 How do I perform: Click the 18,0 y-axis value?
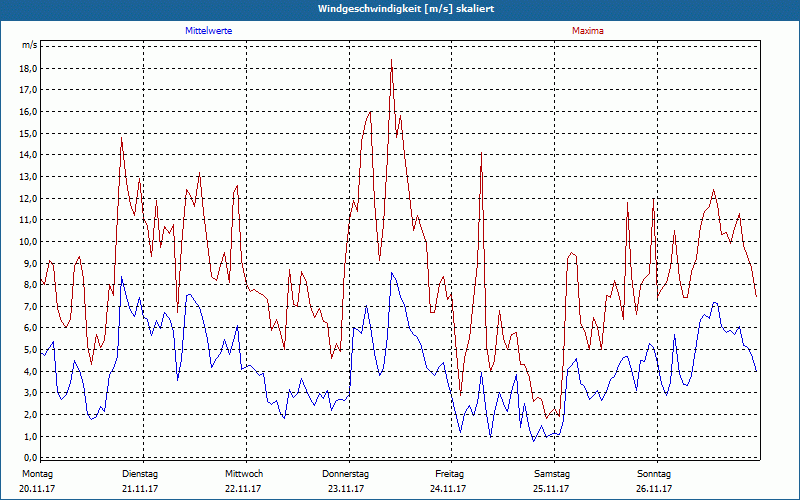pos(28,68)
